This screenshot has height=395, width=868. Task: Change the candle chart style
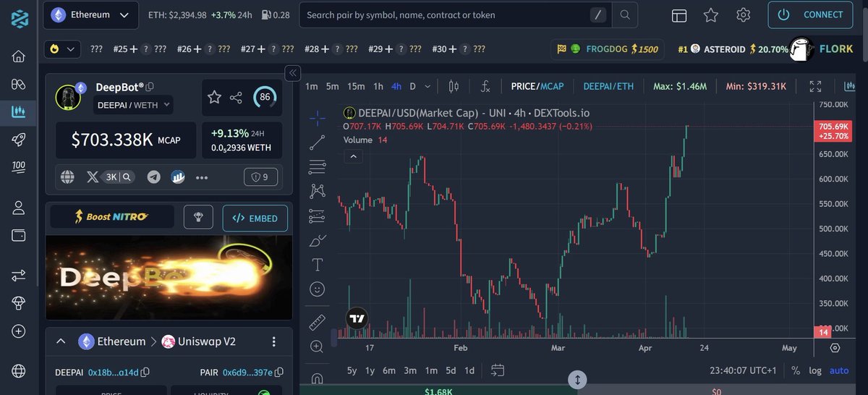point(454,86)
